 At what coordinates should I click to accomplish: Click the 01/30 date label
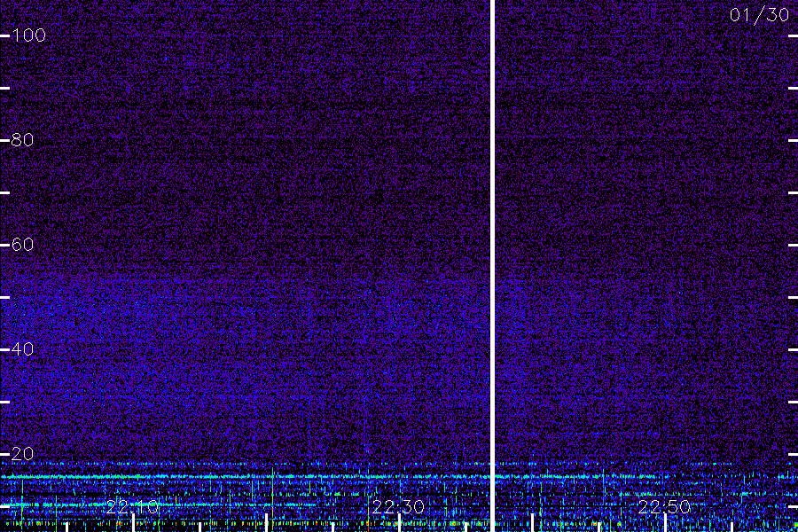(759, 15)
